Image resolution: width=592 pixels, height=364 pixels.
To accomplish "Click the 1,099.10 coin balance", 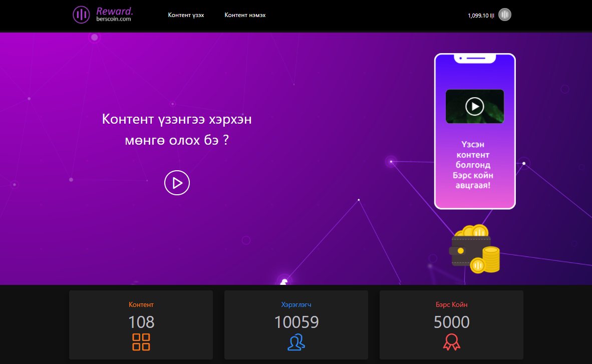I will point(481,16).
